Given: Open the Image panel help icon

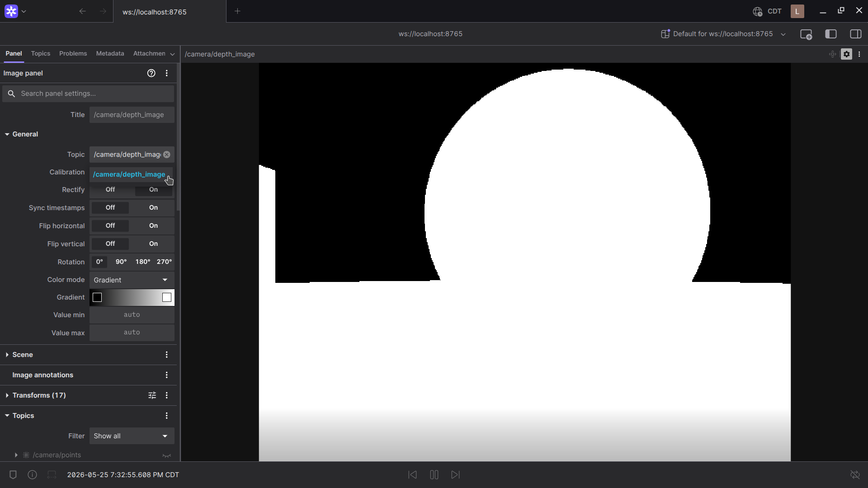Looking at the screenshot, I should click(x=151, y=73).
